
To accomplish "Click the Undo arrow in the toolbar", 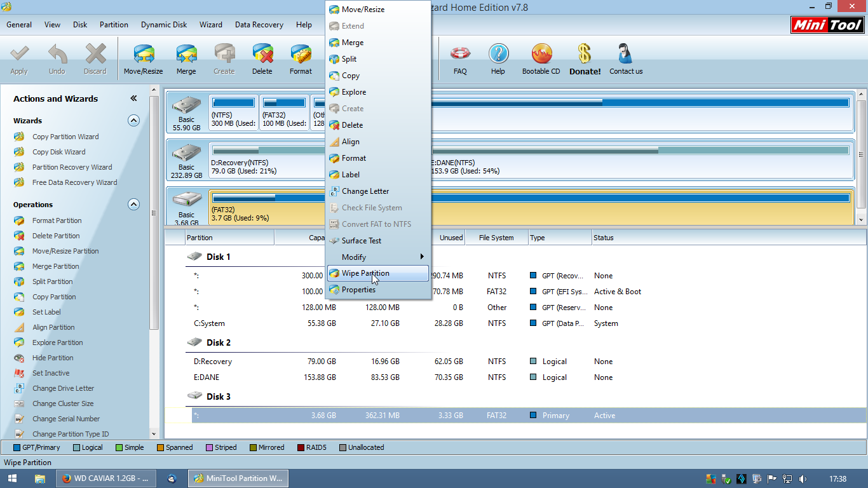I will click(57, 59).
